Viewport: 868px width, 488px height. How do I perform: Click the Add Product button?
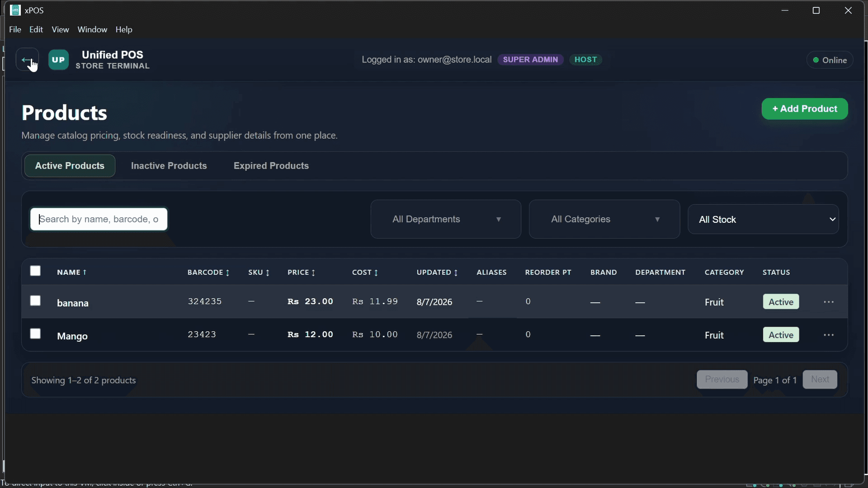804,109
